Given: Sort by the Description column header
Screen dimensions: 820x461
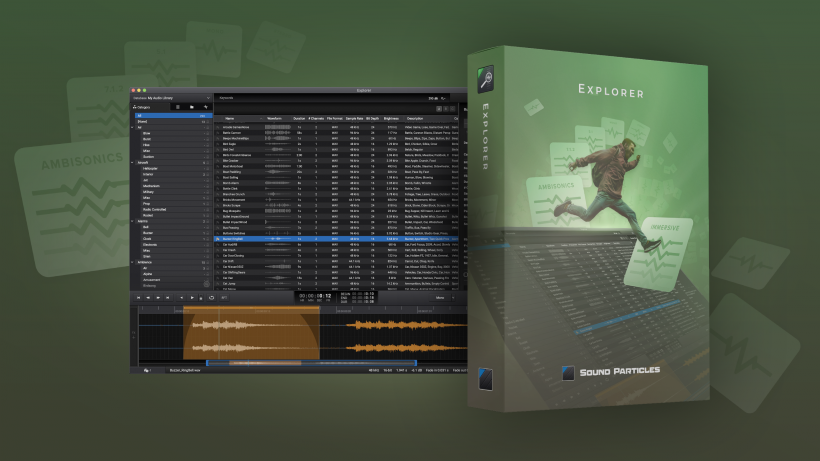Looking at the screenshot, I should [415, 119].
